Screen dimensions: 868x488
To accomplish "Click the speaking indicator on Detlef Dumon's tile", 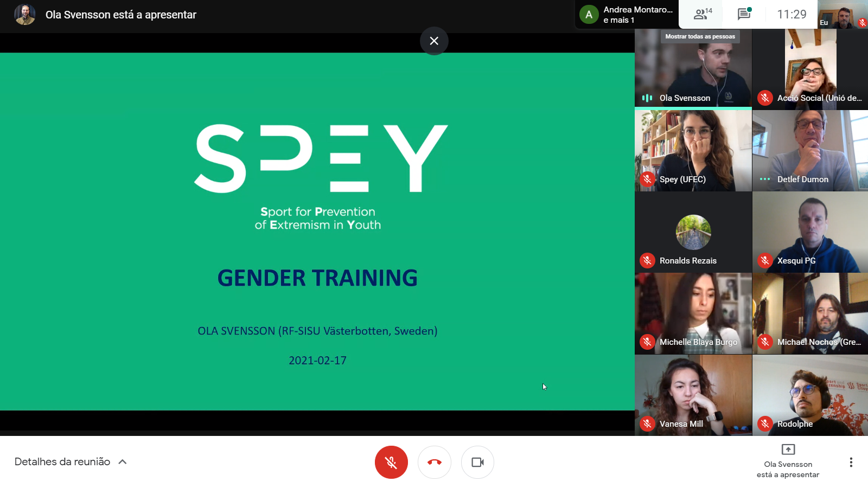I will click(764, 179).
